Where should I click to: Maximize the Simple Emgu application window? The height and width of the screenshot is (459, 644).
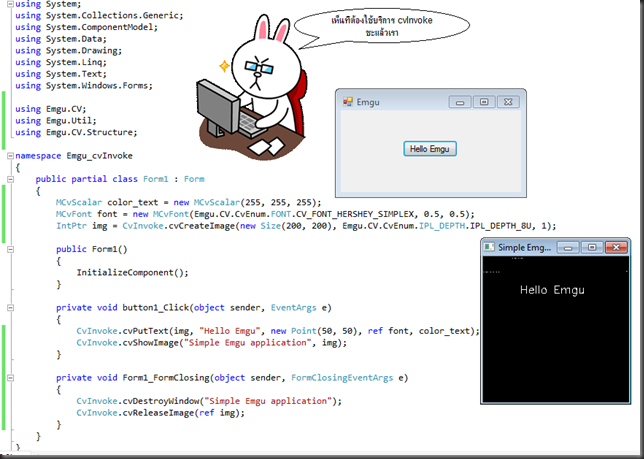point(592,248)
